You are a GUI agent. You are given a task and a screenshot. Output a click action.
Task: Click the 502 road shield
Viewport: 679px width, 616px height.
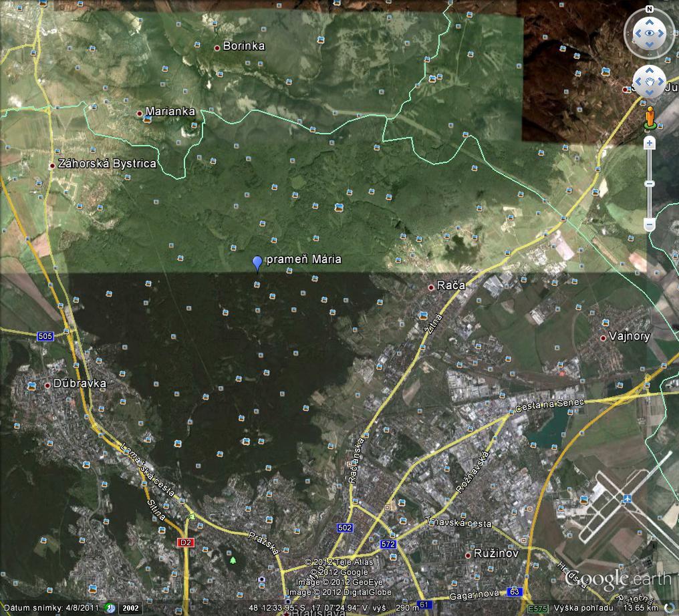(345, 528)
